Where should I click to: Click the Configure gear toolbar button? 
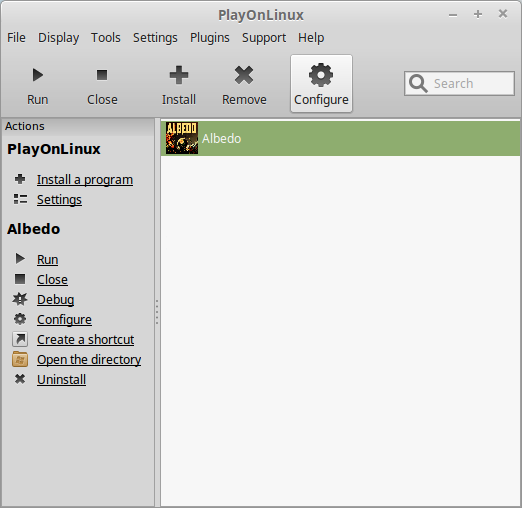coord(321,84)
